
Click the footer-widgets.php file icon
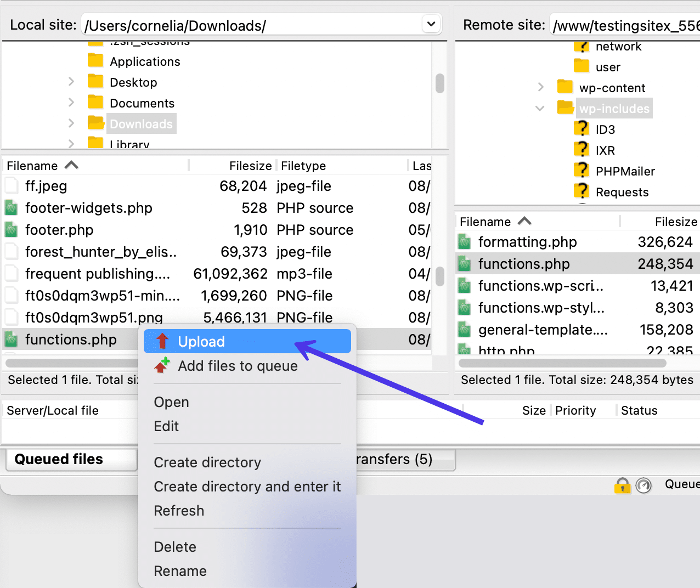coord(12,208)
